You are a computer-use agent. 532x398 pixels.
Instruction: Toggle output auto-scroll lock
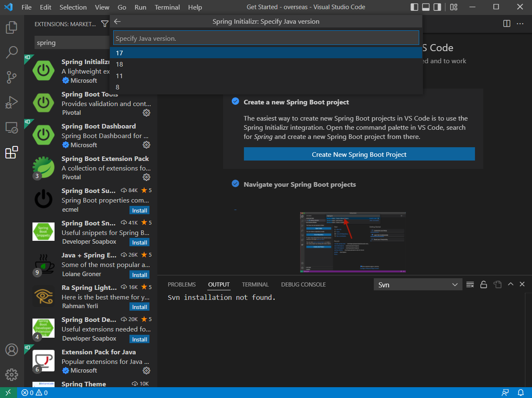click(484, 284)
